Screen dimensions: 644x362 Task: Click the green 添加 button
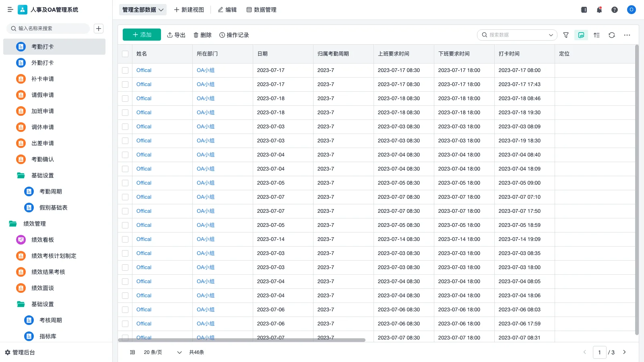(142, 35)
